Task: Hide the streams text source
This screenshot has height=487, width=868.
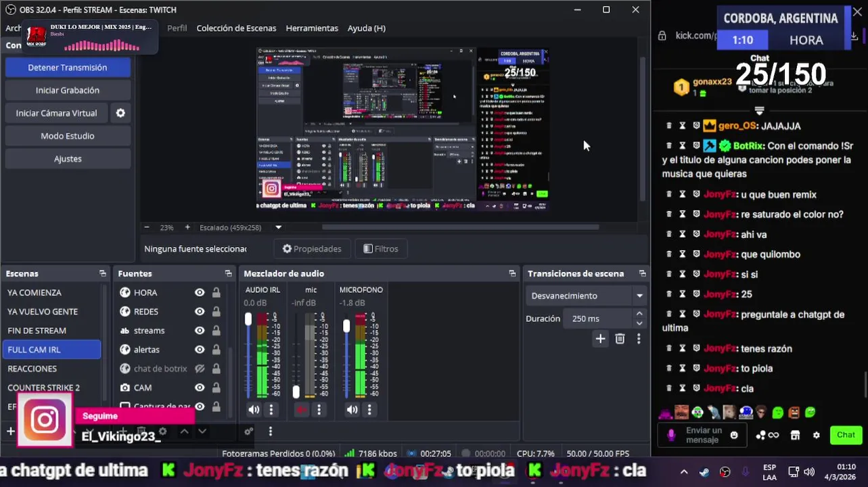Action: coord(200,330)
